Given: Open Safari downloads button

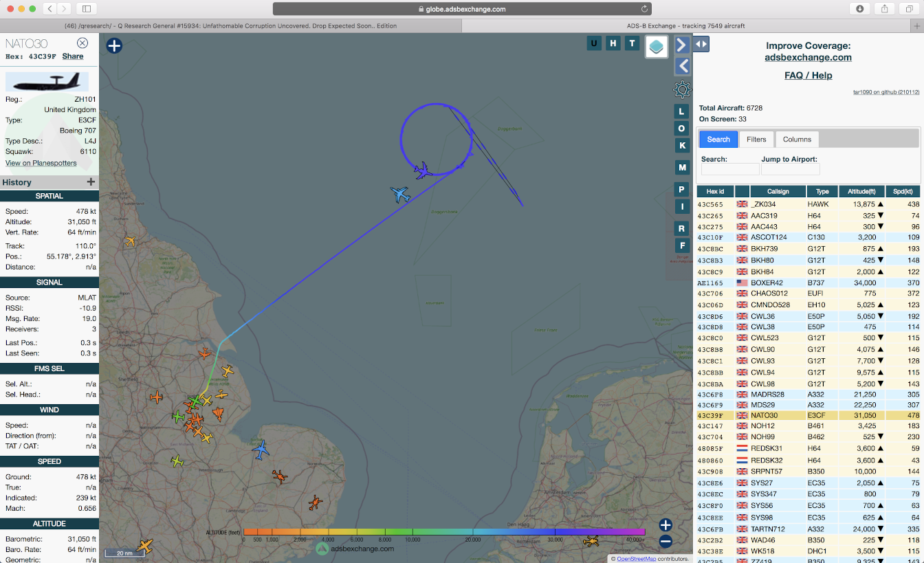Looking at the screenshot, I should (x=860, y=9).
